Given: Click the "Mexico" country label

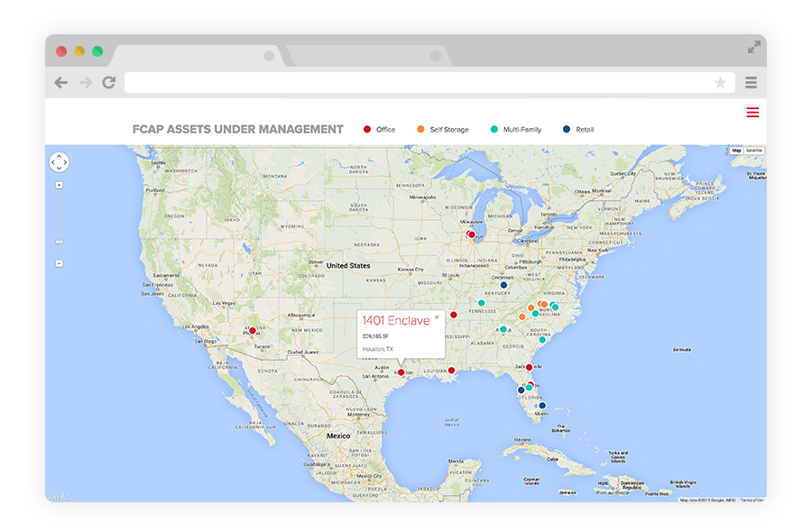Looking at the screenshot, I should pyautogui.click(x=338, y=436).
